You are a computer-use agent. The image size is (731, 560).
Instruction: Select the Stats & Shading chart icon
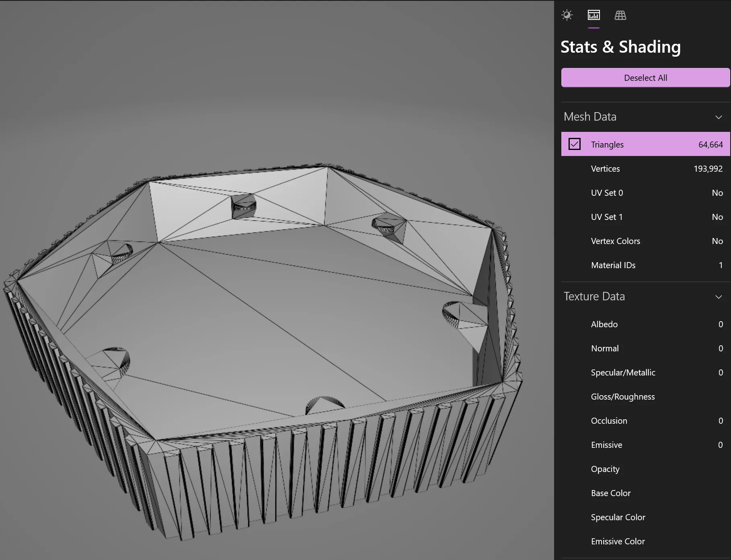tap(593, 15)
